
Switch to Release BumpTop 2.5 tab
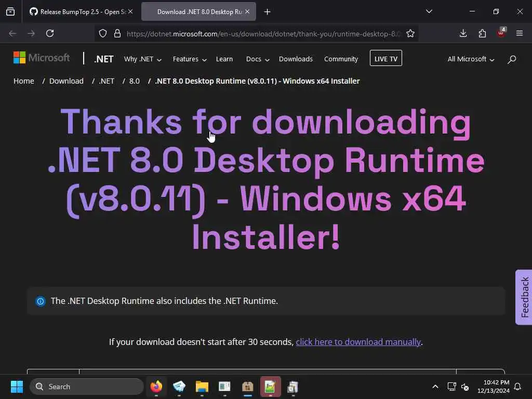[x=81, y=12]
